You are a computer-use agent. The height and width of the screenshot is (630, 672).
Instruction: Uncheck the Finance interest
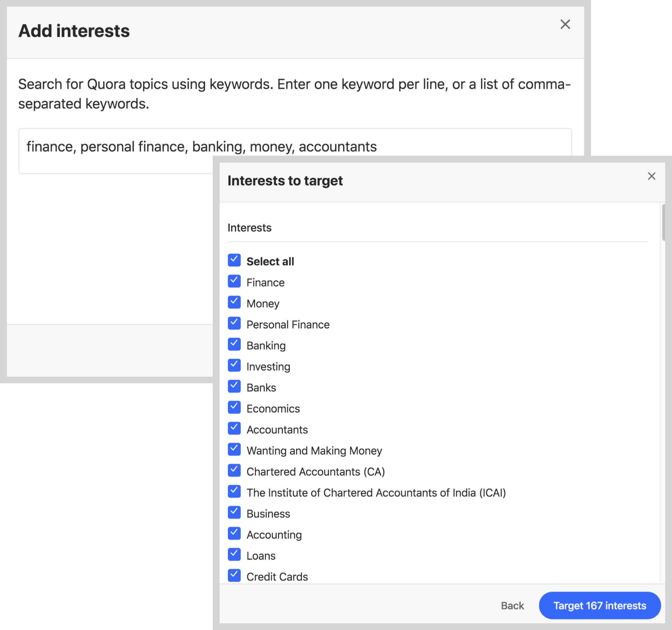point(234,281)
